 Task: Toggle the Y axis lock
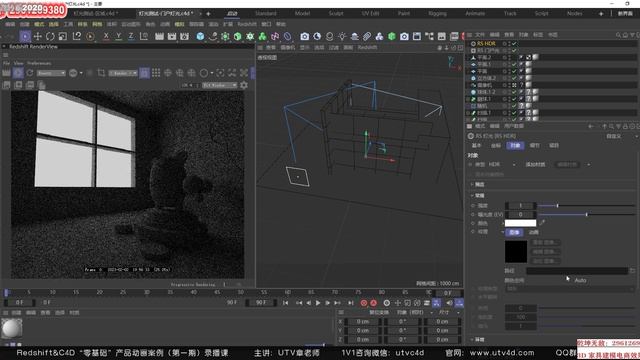click(118, 36)
